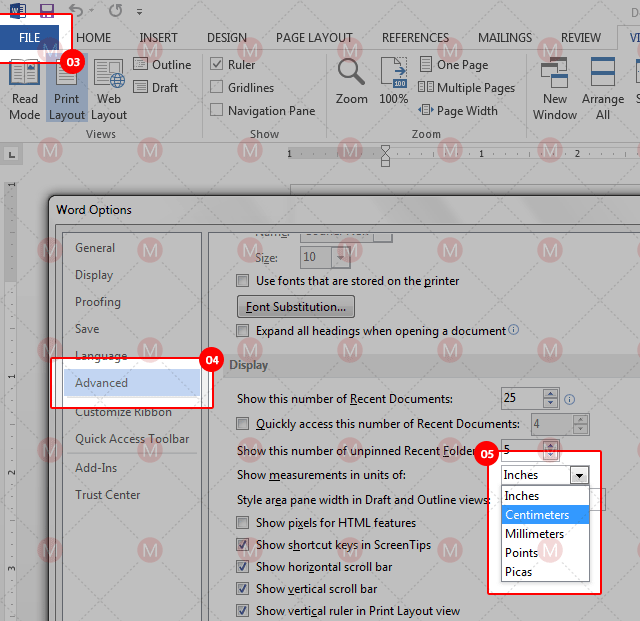Image resolution: width=640 pixels, height=621 pixels.
Task: Select General in Word Options
Action: coord(132,248)
